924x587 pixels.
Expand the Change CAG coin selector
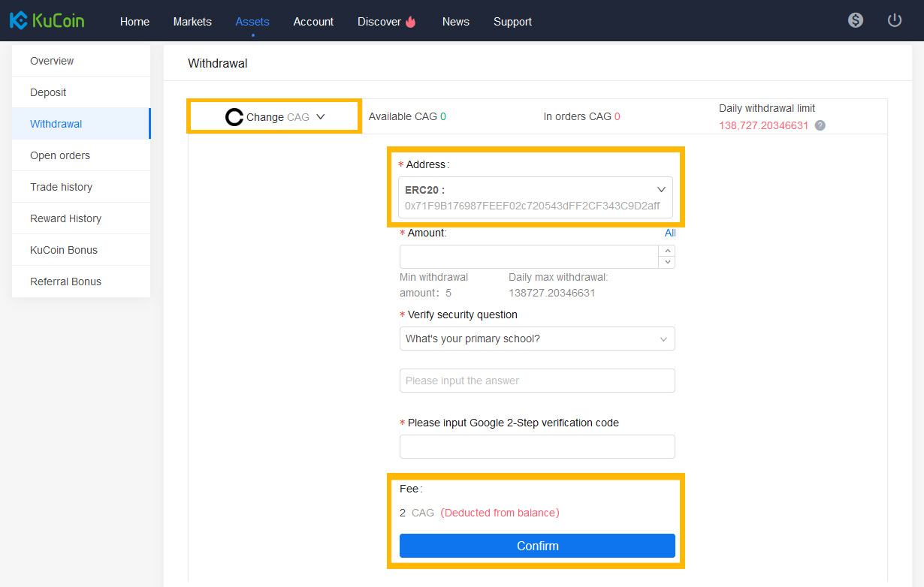point(275,117)
